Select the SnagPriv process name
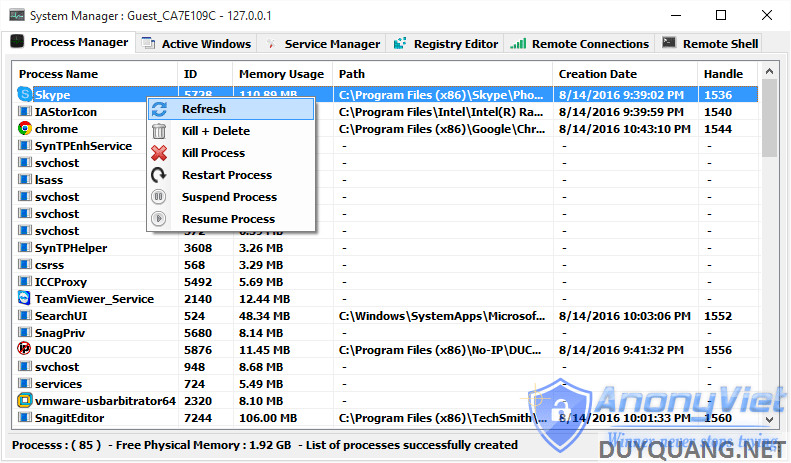 [x=60, y=333]
